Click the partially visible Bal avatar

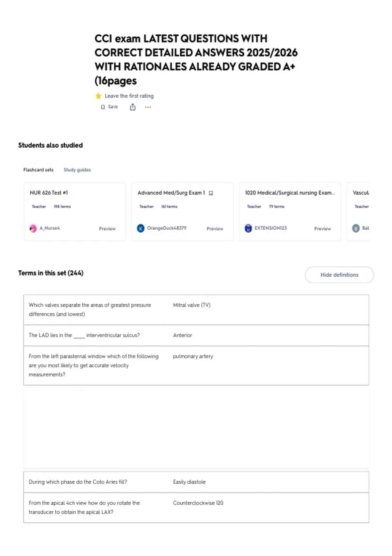click(356, 228)
